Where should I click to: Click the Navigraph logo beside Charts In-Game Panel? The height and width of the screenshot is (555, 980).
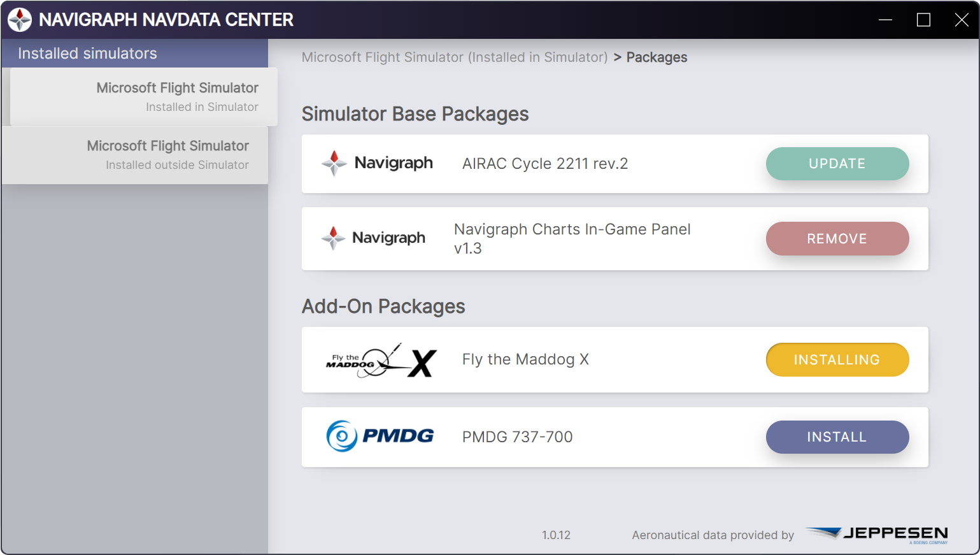click(373, 238)
